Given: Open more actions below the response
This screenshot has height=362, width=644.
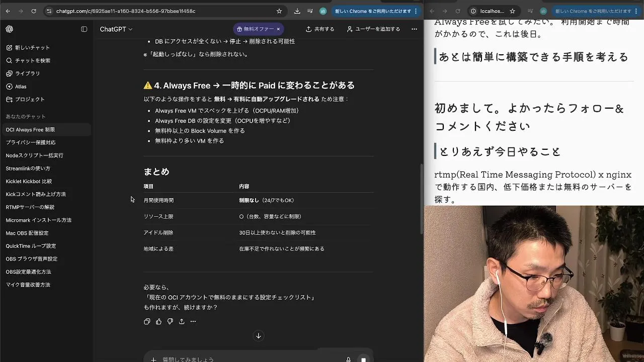Looking at the screenshot, I should (193, 321).
